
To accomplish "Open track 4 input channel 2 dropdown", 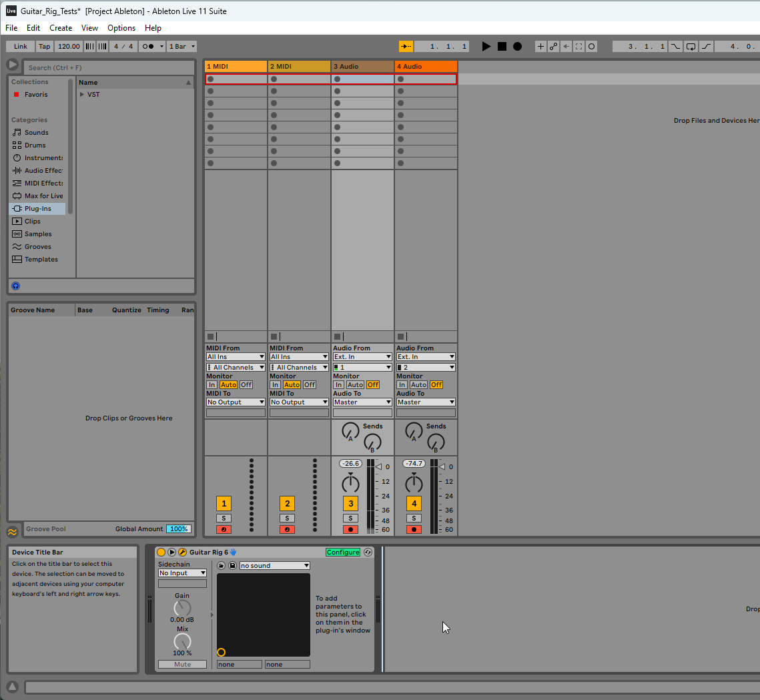I will (426, 368).
